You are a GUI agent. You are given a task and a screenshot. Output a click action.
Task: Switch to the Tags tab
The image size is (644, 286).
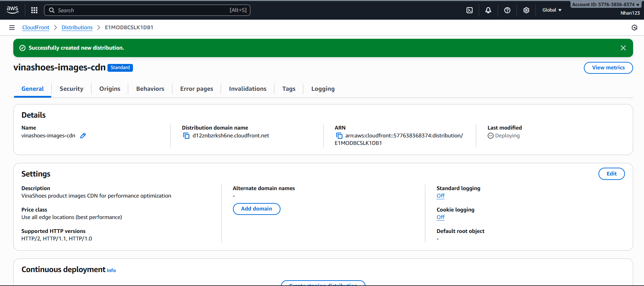pyautogui.click(x=289, y=89)
